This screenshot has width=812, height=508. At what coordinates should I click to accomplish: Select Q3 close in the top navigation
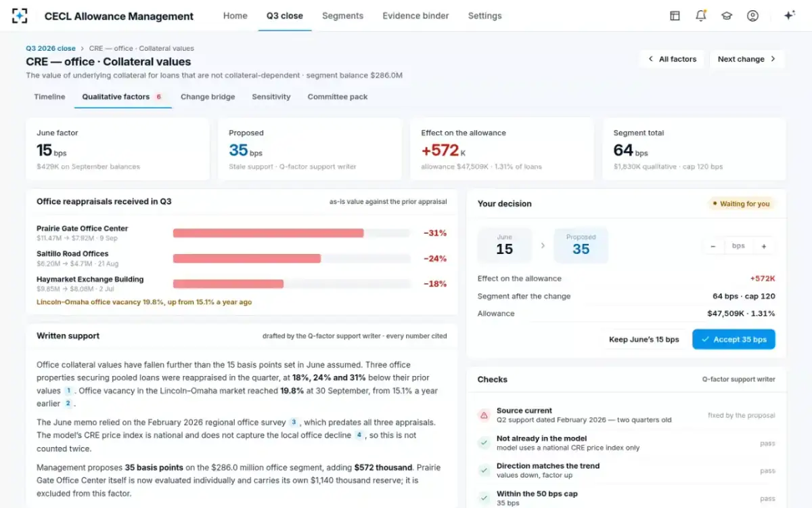[285, 16]
